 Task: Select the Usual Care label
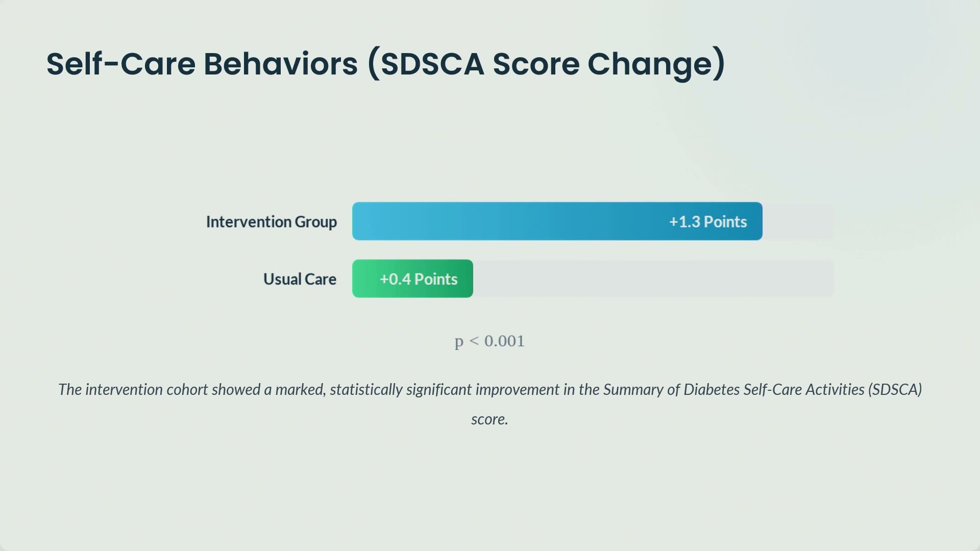coord(300,279)
